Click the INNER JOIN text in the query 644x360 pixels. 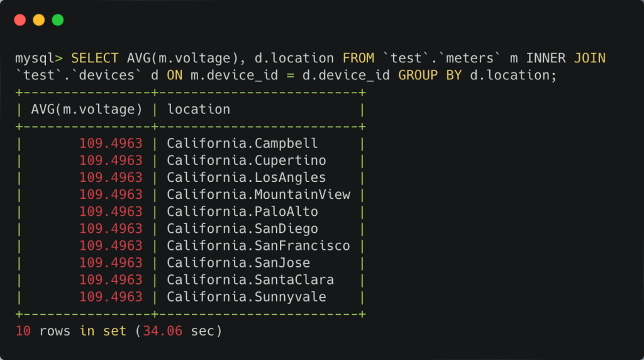pos(565,59)
